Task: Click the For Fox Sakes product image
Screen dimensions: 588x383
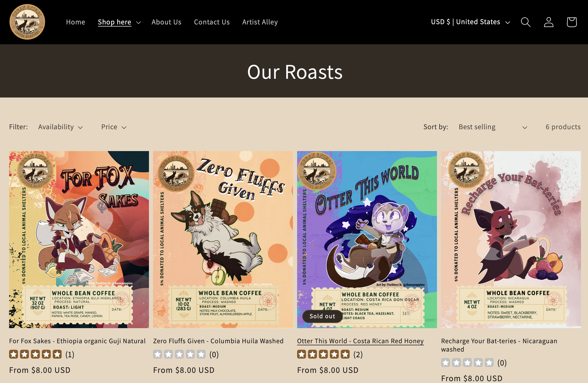Action: pos(79,239)
